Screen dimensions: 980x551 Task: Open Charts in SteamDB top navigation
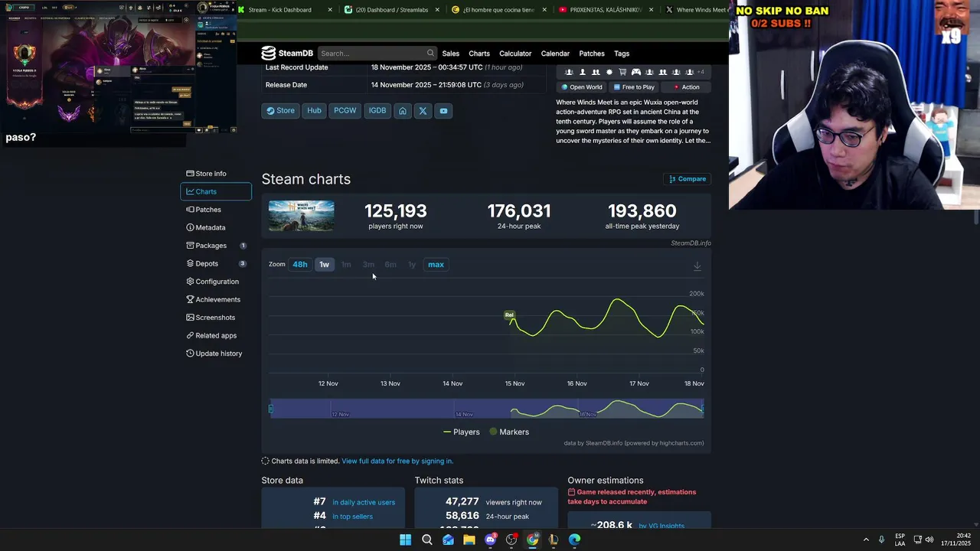click(x=479, y=54)
